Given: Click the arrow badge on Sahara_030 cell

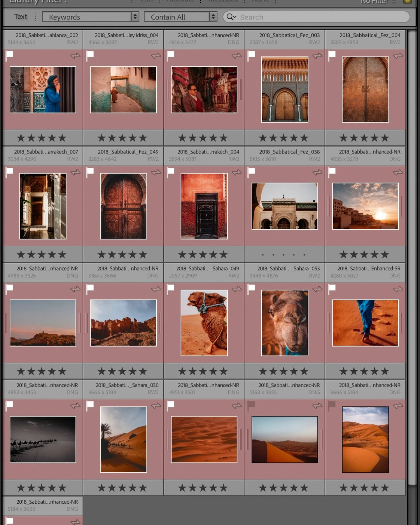Looking at the screenshot, I should pyautogui.click(x=156, y=406).
